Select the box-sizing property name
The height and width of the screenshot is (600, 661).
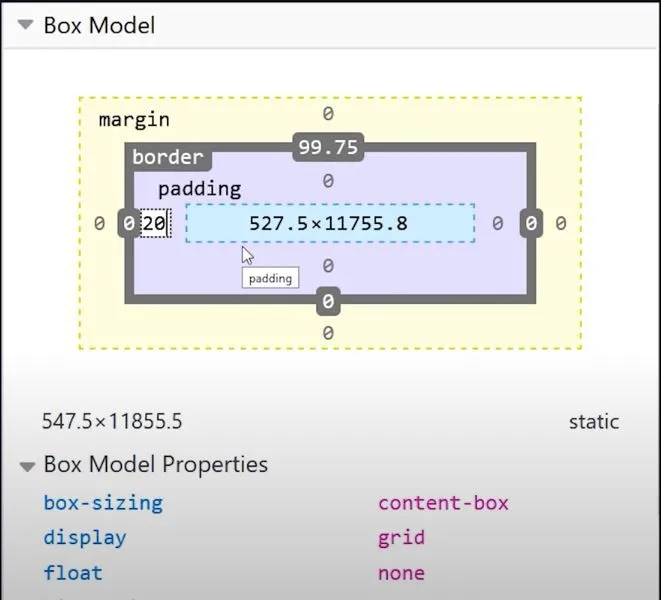103,503
